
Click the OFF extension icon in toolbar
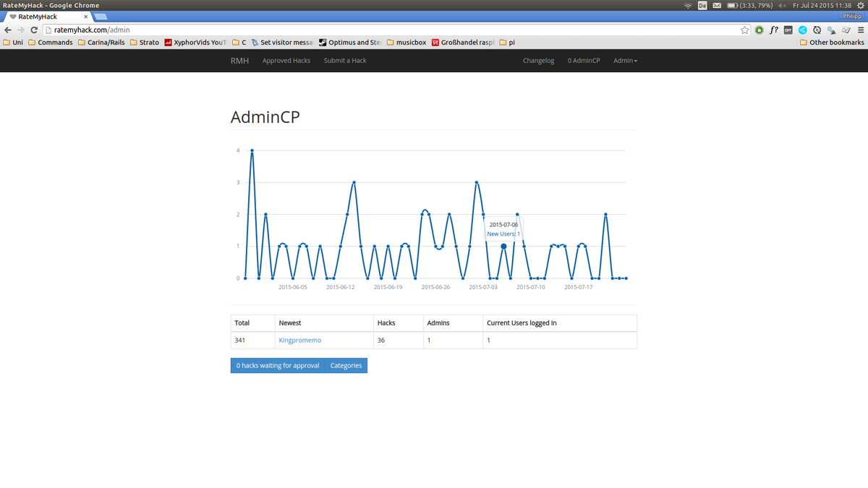[788, 30]
